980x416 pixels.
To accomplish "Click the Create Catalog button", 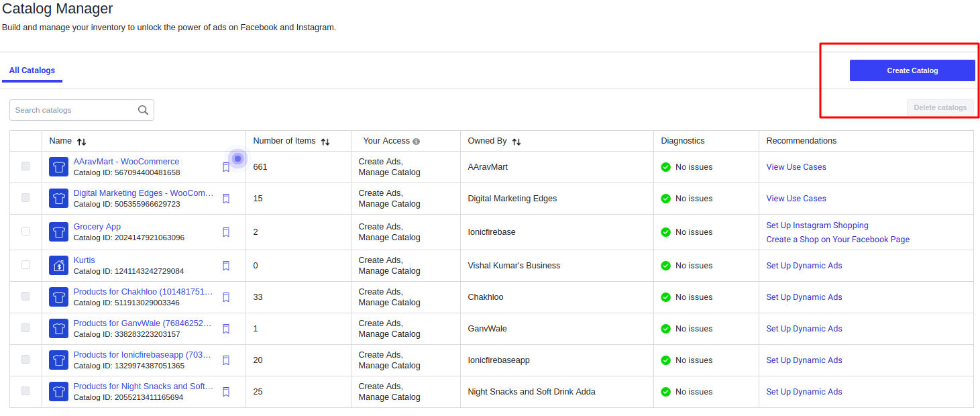I will (x=912, y=70).
